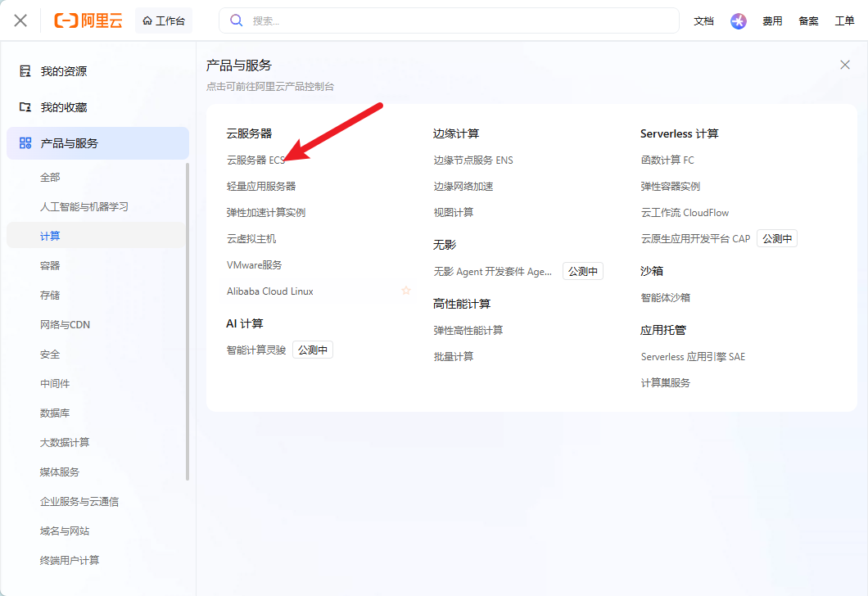Open 轻量应用服务器 link
The width and height of the screenshot is (868, 596).
click(261, 186)
